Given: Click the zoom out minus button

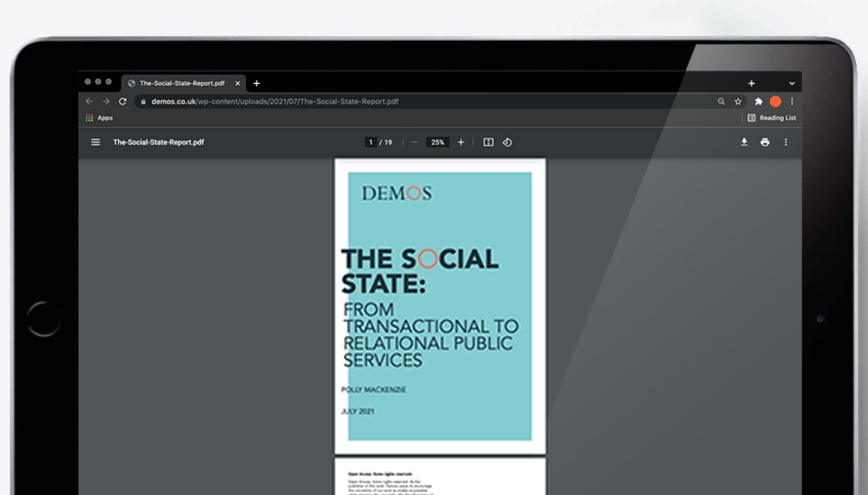Looking at the screenshot, I should coord(414,142).
